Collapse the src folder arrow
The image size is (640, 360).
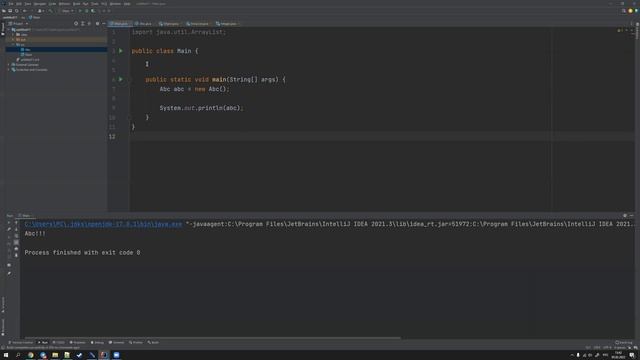(13, 44)
